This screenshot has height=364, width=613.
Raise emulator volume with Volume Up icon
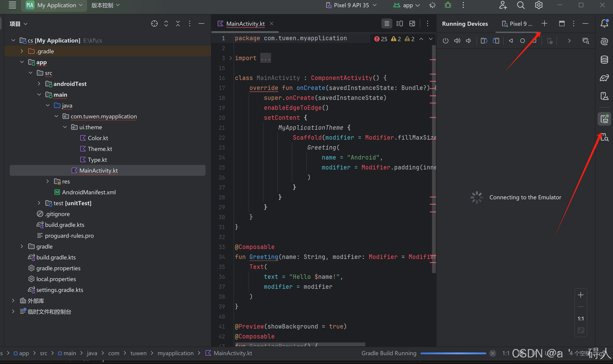click(x=457, y=41)
